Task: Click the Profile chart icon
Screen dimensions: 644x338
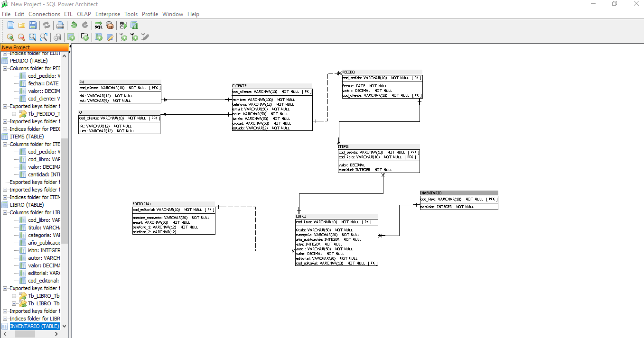Action: (x=134, y=26)
